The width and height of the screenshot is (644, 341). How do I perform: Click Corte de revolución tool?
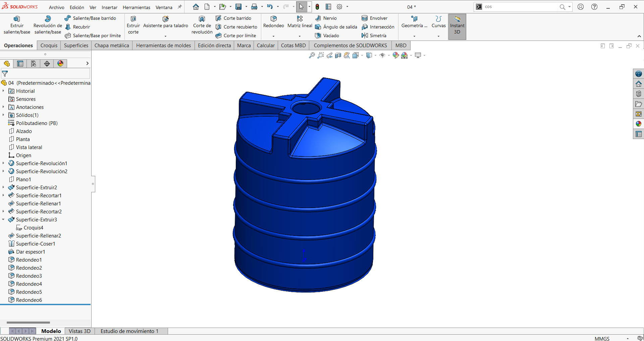(202, 25)
